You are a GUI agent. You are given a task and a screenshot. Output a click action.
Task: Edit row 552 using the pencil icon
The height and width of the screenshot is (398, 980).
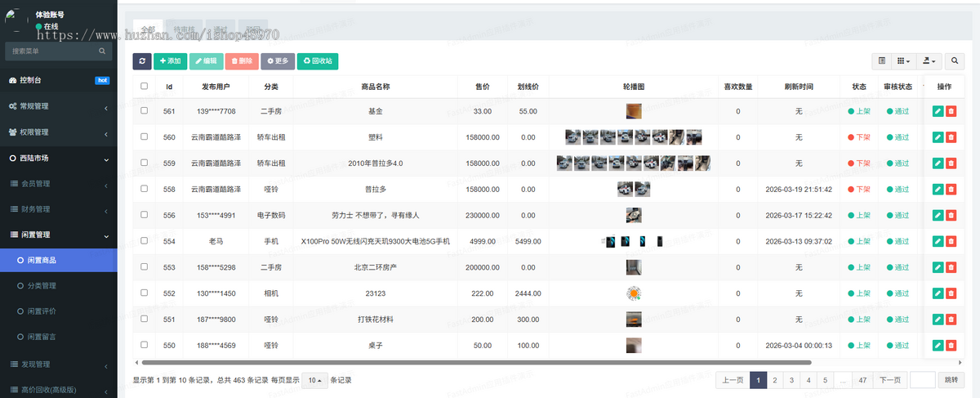tap(938, 293)
